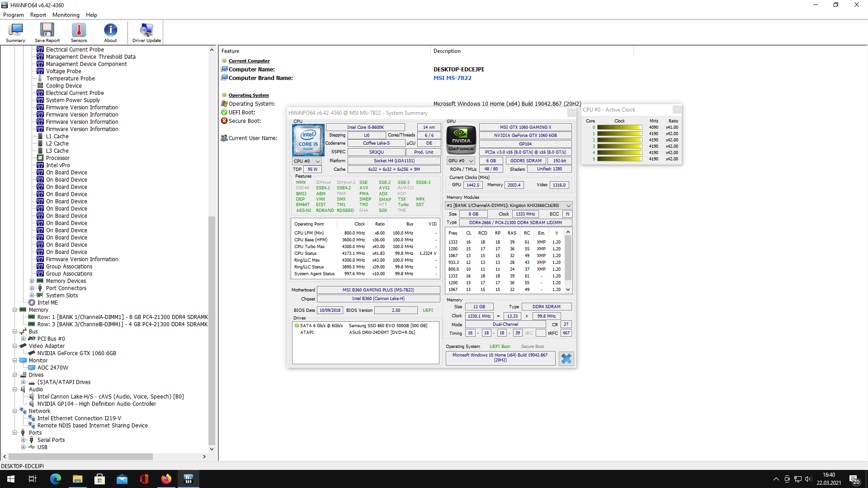Click the Current Computer heading link
Screen dimensions: 868x488
point(249,61)
